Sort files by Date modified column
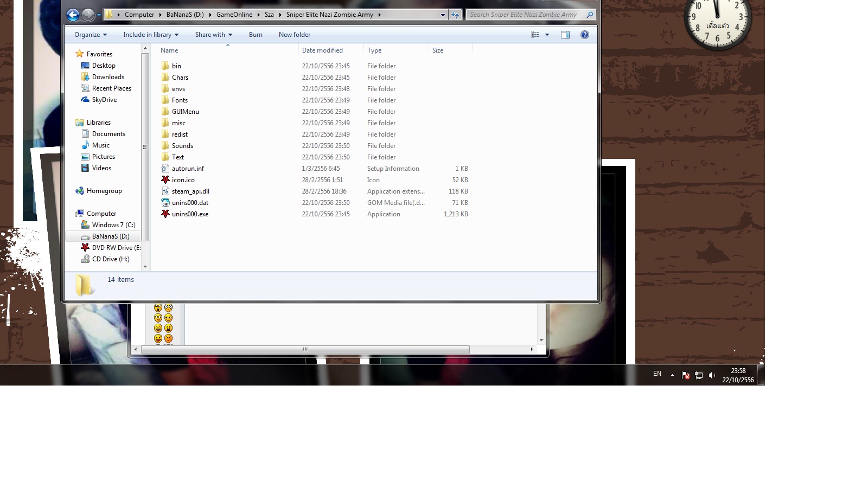Screen dimensions: 868x488 point(322,50)
